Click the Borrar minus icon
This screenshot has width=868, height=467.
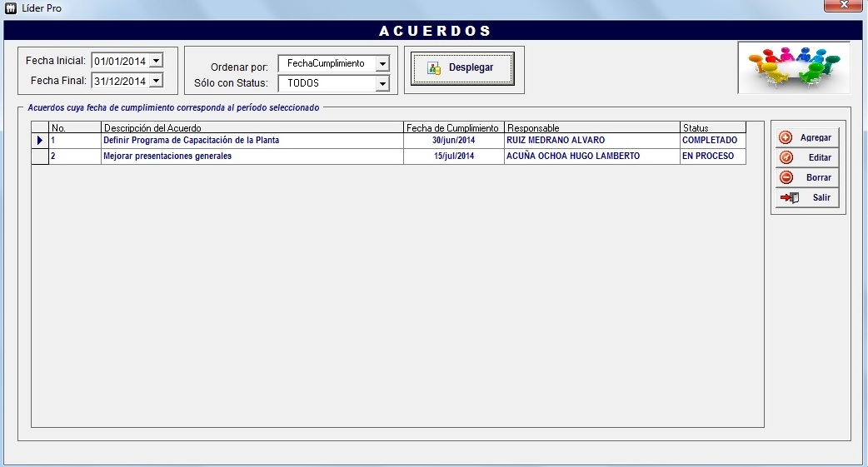coord(786,177)
